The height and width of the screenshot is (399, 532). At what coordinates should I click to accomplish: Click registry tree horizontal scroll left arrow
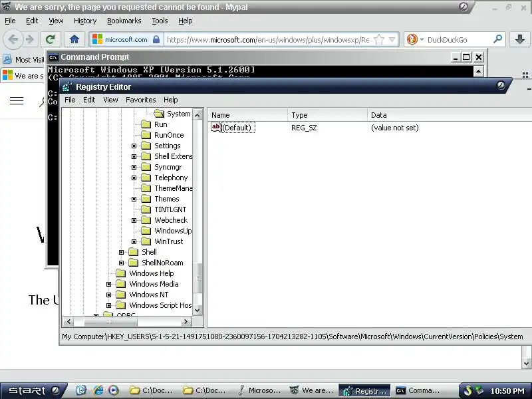click(x=68, y=321)
